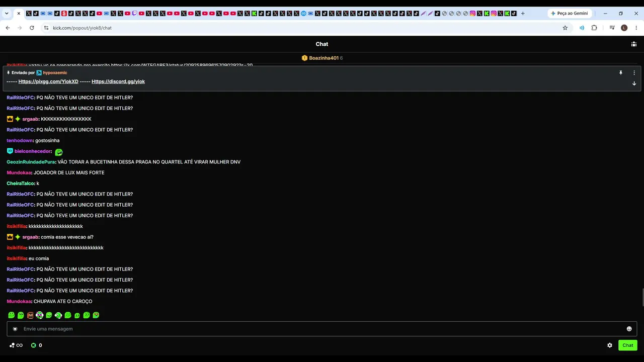Close the active browser tab
The height and width of the screenshot is (362, 644).
pos(19,14)
